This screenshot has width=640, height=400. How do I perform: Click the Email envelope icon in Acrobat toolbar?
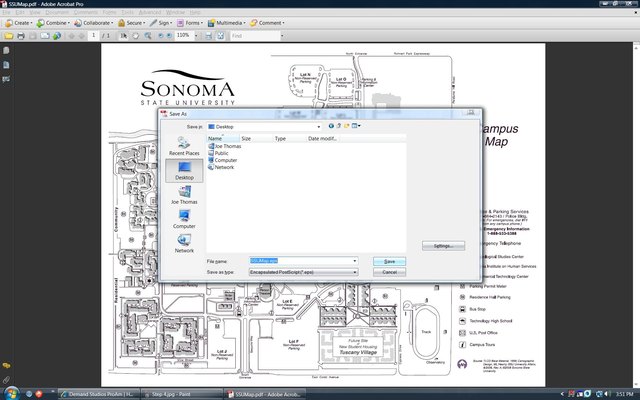(44, 36)
